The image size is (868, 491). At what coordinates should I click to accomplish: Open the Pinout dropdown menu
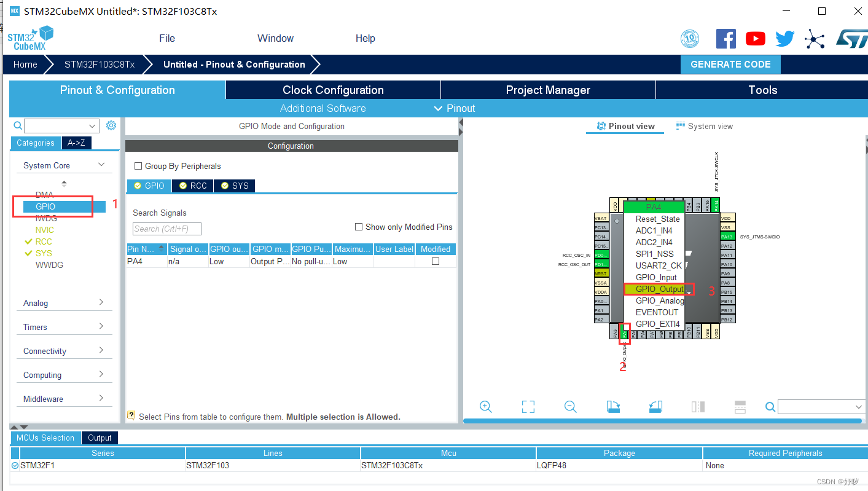pos(455,108)
